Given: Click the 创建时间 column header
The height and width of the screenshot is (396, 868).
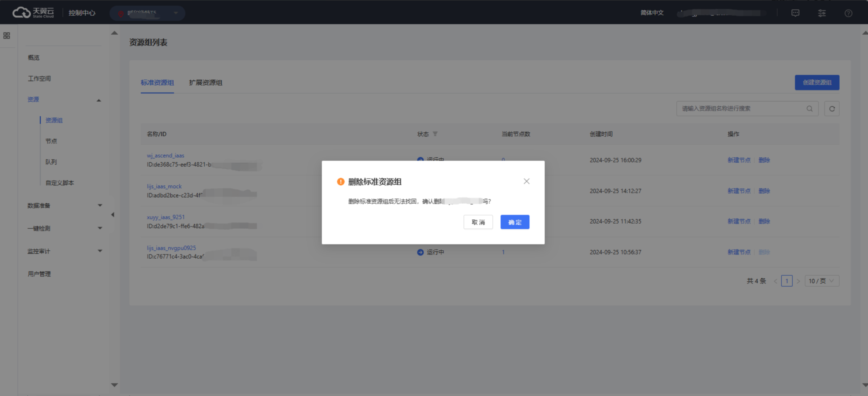Looking at the screenshot, I should (601, 134).
